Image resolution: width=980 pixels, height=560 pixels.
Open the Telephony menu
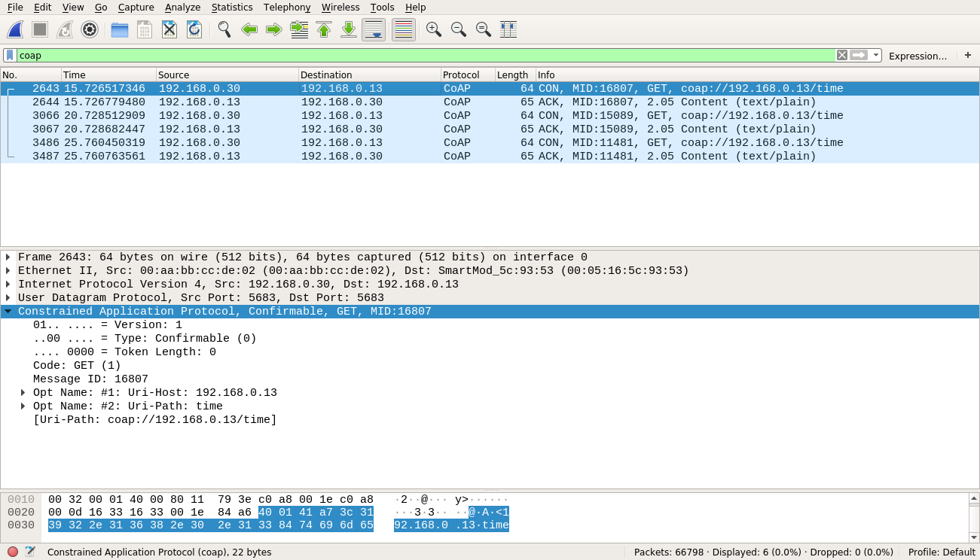[x=287, y=7]
